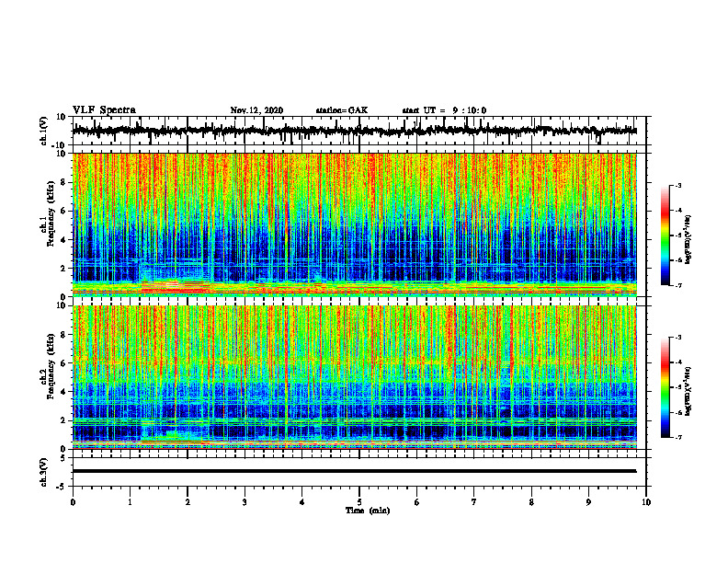Screen dimensions: 728x563
Task: Click the "ch.1(V)" waveform axis label
Action: [43, 131]
